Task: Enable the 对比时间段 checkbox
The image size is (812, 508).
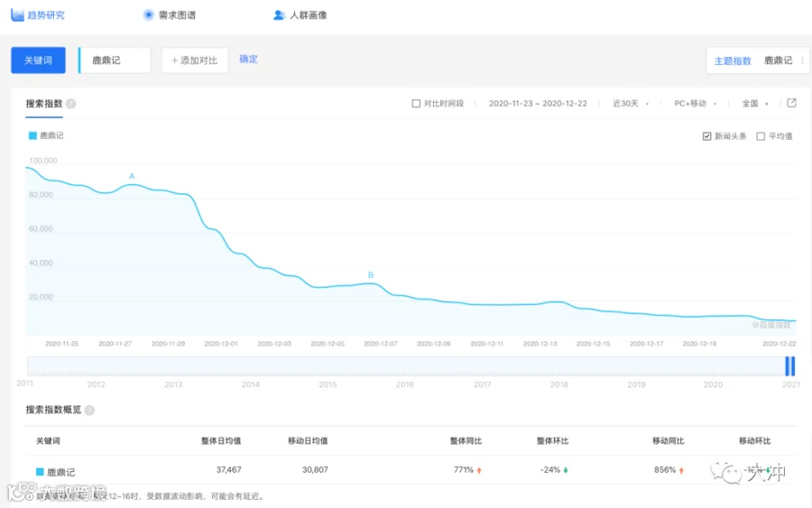Action: tap(416, 104)
